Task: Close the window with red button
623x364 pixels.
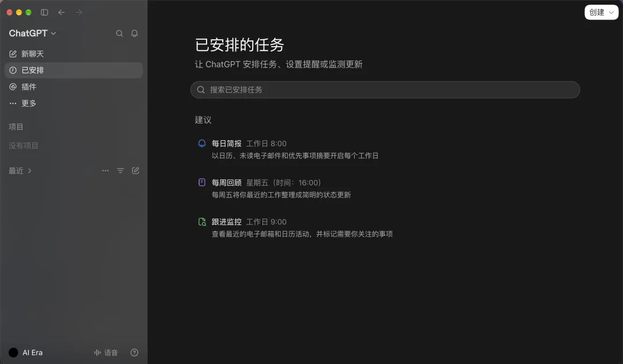Action: 10,12
